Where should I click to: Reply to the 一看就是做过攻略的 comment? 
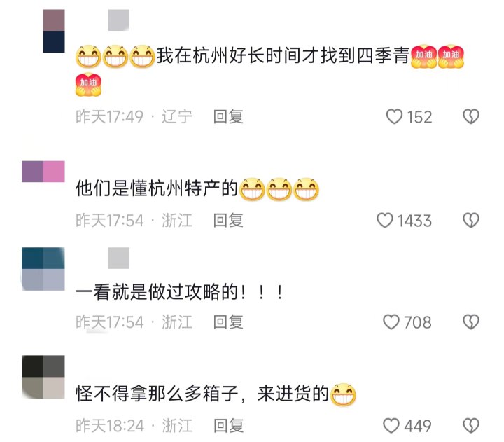click(228, 322)
